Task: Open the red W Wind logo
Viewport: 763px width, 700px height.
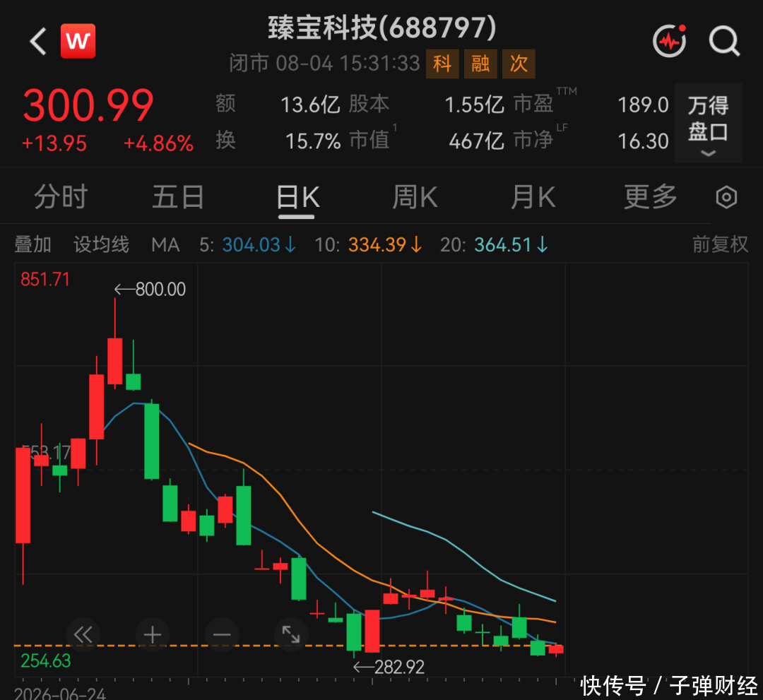Action: [78, 41]
